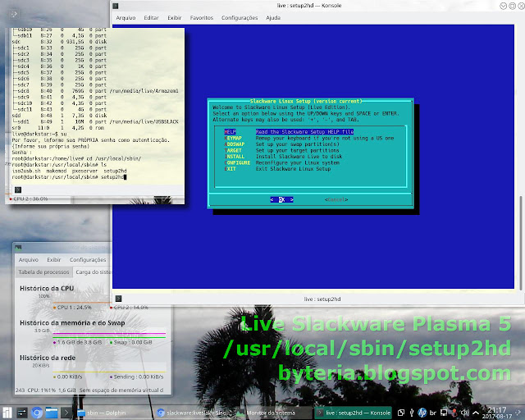Open Exibir menu in setup2hd Konsole
The image size is (525, 420).
coord(175,18)
